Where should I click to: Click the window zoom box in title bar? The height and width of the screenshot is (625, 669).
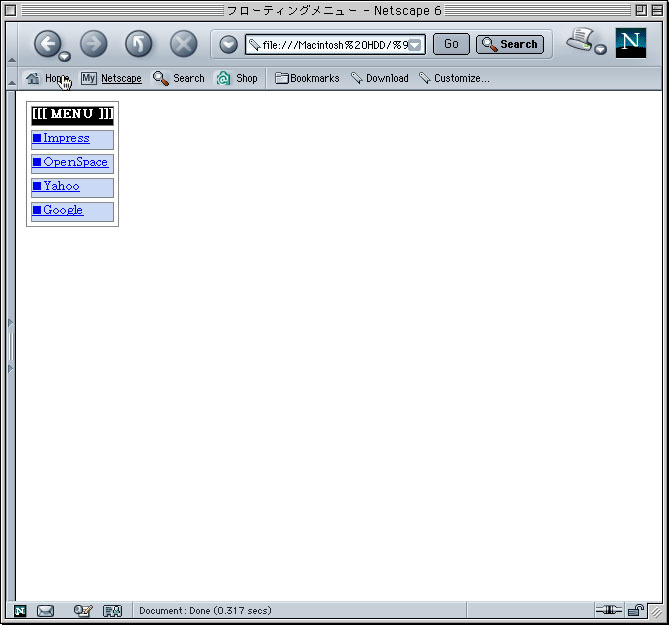pos(641,10)
